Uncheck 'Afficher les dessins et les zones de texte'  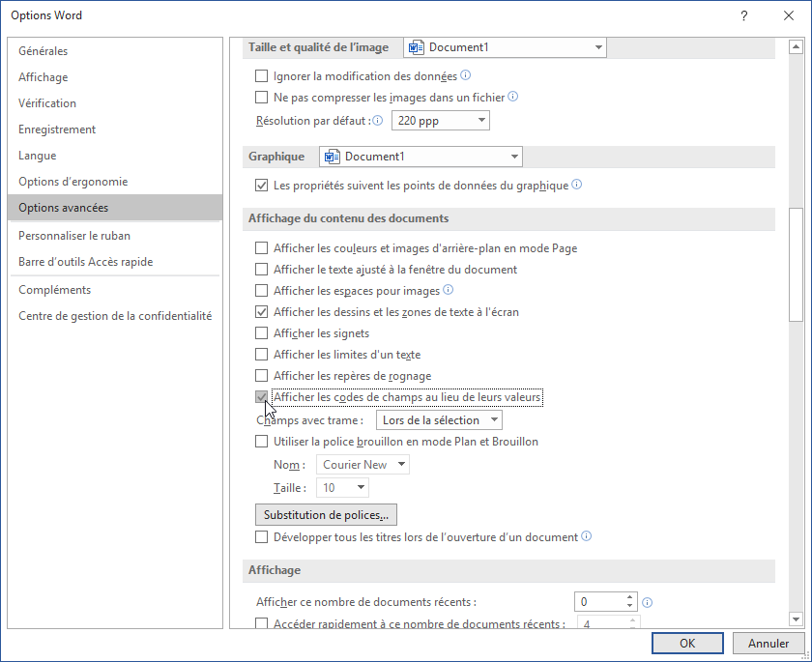[x=261, y=312]
